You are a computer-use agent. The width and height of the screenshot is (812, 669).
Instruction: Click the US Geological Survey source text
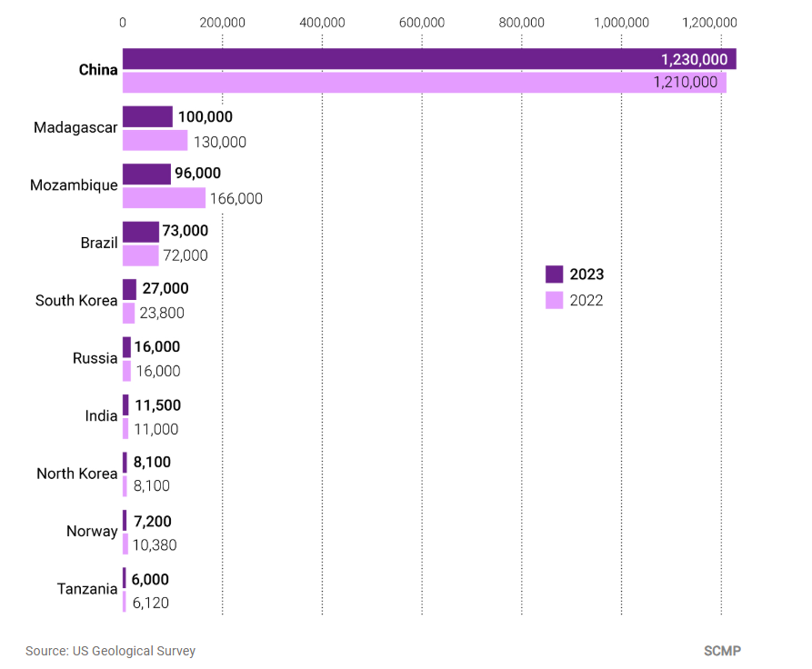tap(110, 651)
